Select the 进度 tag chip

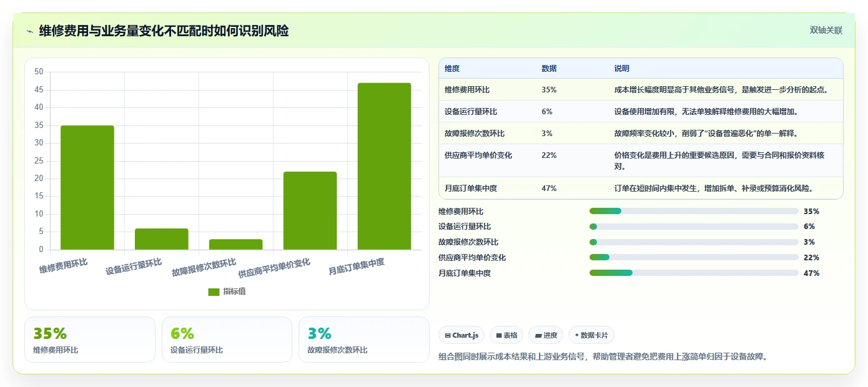546,335
